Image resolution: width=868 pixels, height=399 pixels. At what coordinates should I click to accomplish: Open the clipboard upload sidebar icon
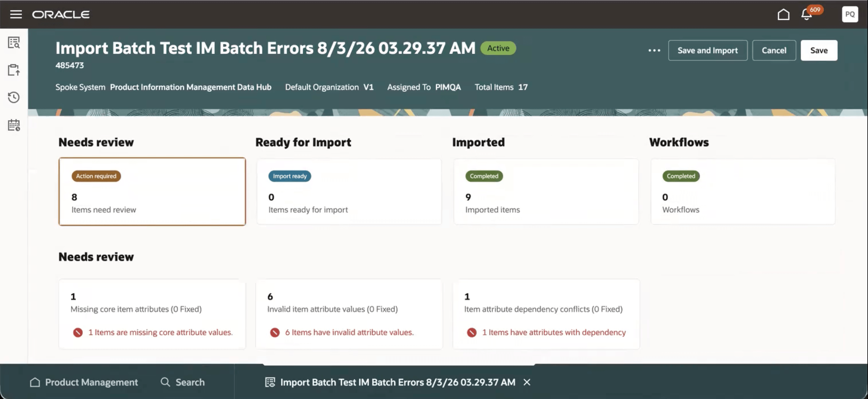[14, 70]
